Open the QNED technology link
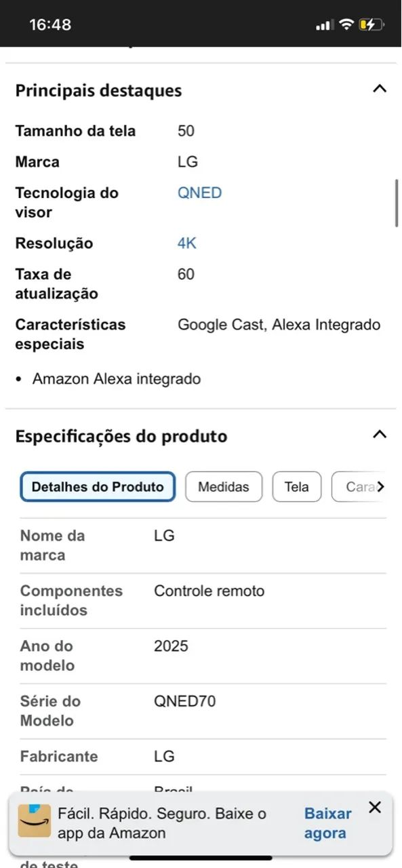The width and height of the screenshot is (402, 868). pyautogui.click(x=199, y=193)
